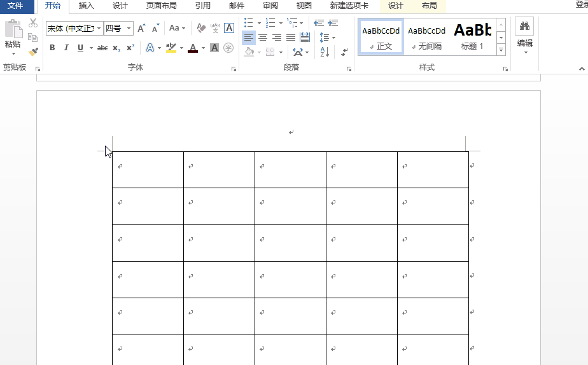Image resolution: width=588 pixels, height=365 pixels.
Task: Apply text highlight color
Action: point(171,48)
